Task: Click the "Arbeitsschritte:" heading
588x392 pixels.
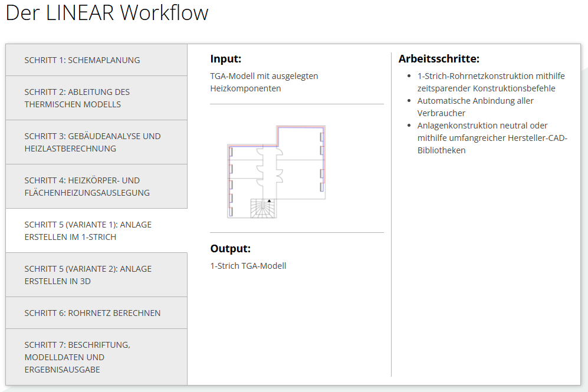Action: [x=438, y=59]
